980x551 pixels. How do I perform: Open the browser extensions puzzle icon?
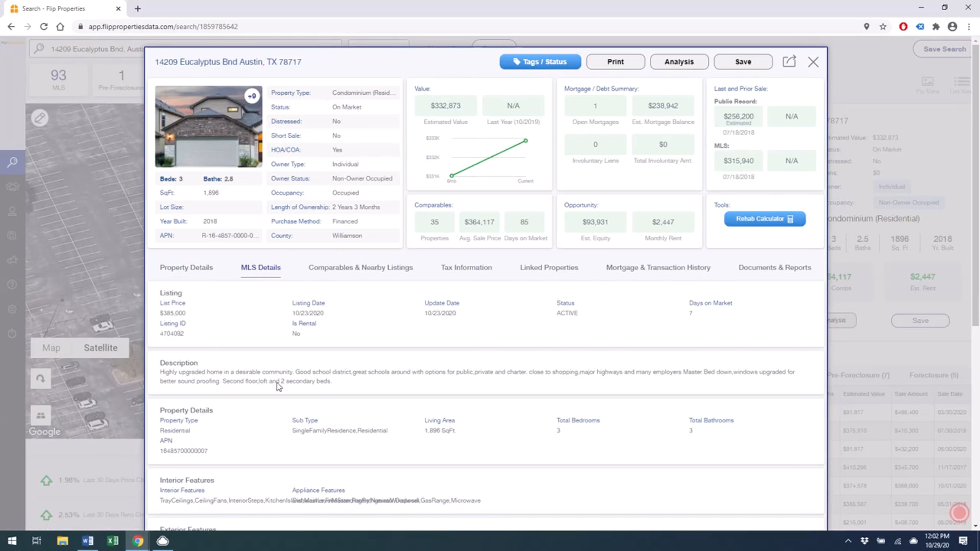tap(936, 27)
